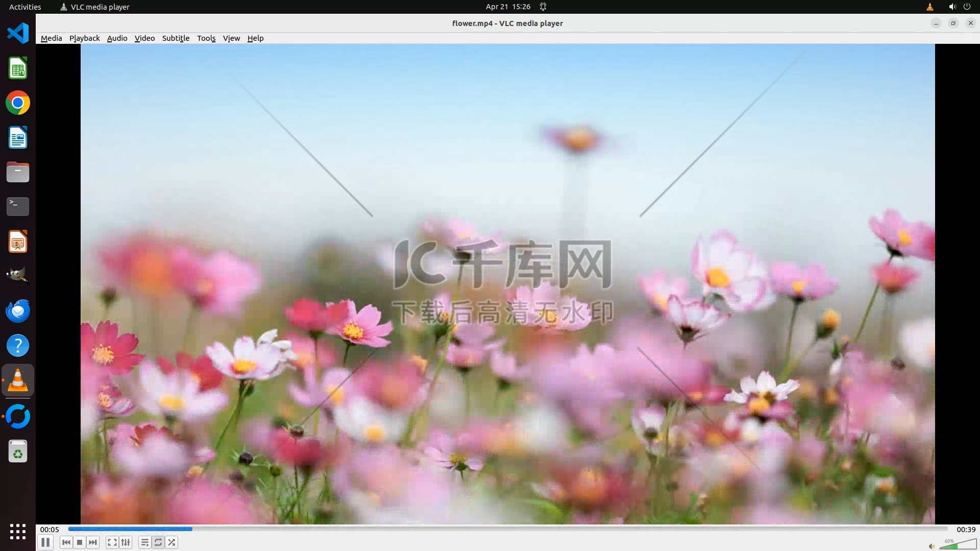The height and width of the screenshot is (551, 980).
Task: Open VLC tray icon in top bar
Action: click(x=929, y=7)
